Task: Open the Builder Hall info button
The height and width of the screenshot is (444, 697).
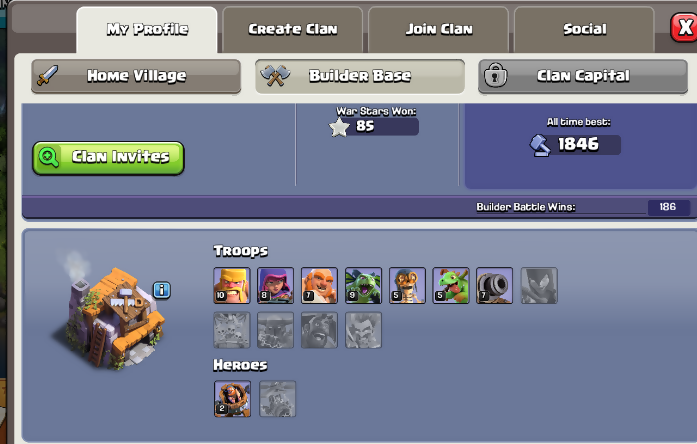Action: [162, 290]
